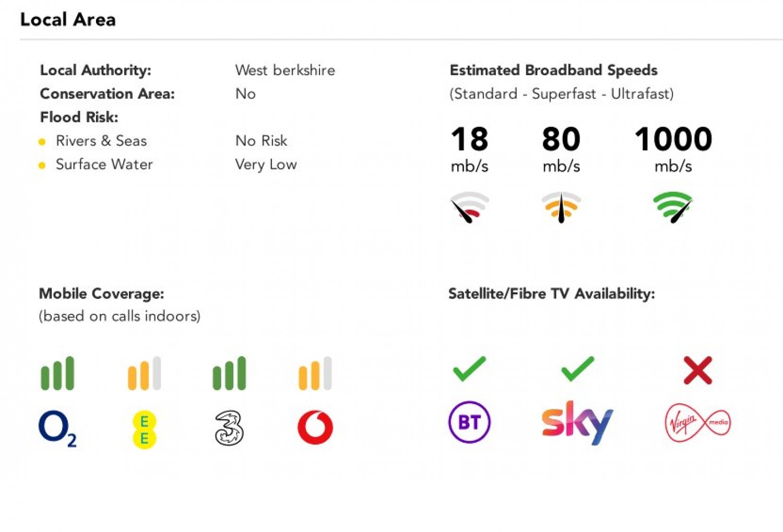Viewport: 783px width, 532px height.
Task: Click the 1000 mb/s speed figure
Action: [673, 148]
